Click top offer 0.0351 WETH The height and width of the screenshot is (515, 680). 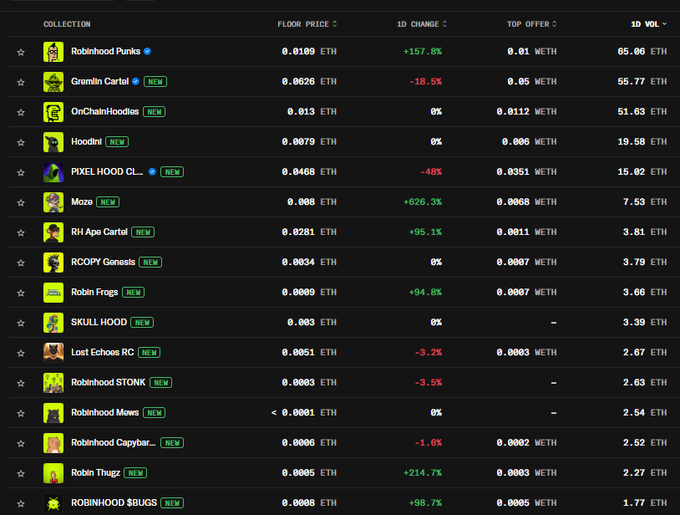(x=526, y=172)
